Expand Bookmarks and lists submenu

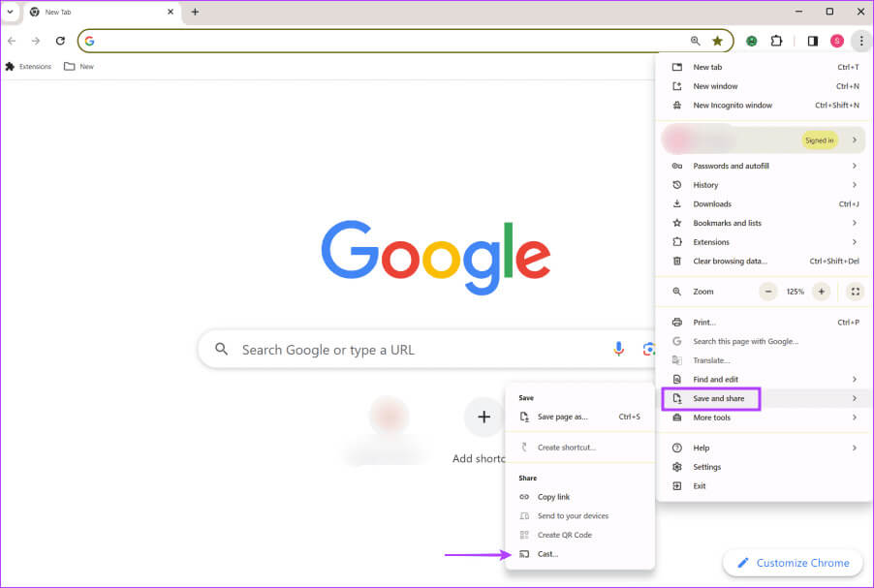click(x=765, y=223)
